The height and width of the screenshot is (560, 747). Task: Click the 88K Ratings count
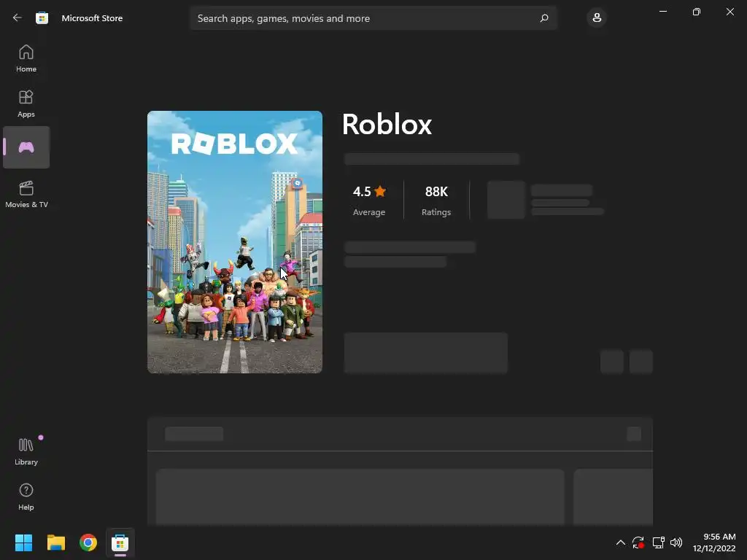[436, 201]
